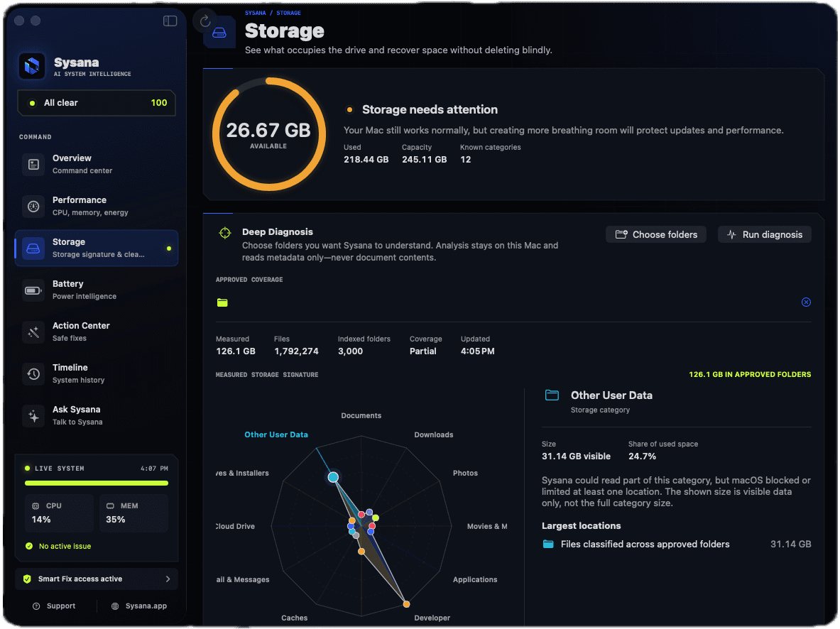Click the 218.44 GB used value
This screenshot has width=840, height=629.
point(366,160)
